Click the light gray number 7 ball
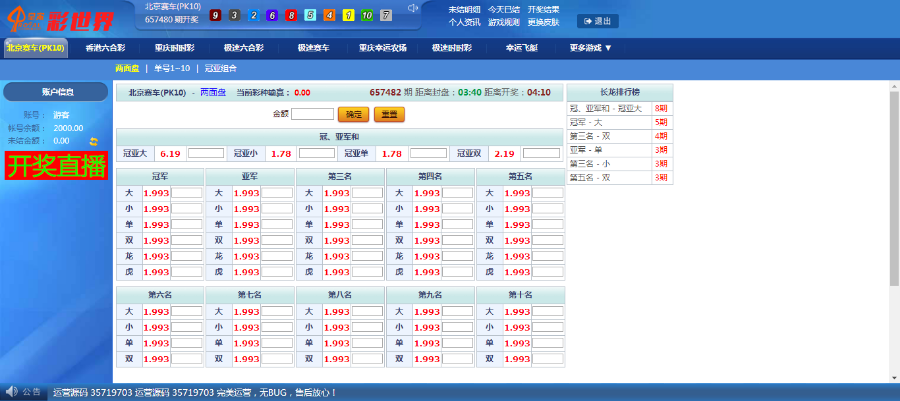The image size is (900, 401). pos(386,15)
